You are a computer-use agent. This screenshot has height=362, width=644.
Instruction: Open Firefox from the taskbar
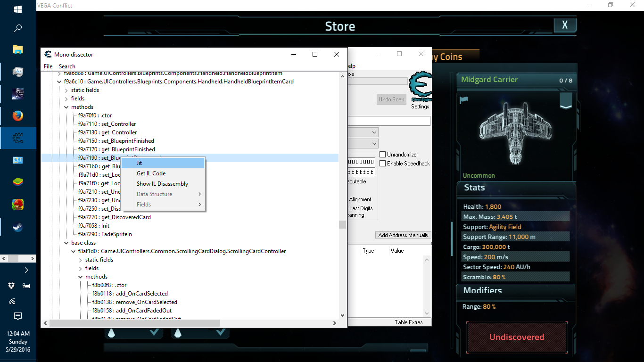click(18, 116)
